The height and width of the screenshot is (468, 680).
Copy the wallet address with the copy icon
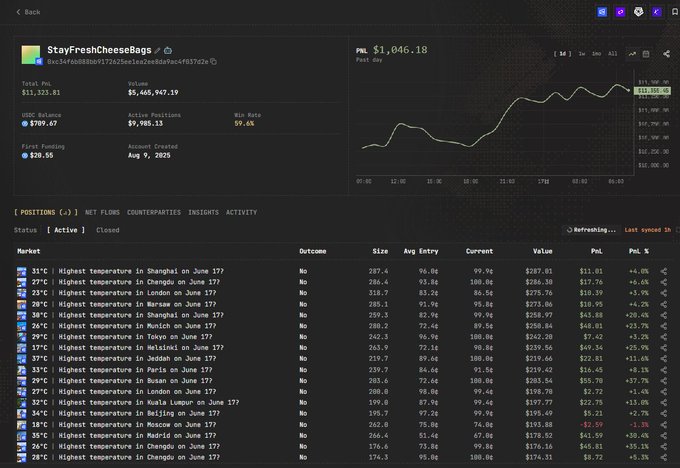point(213,62)
